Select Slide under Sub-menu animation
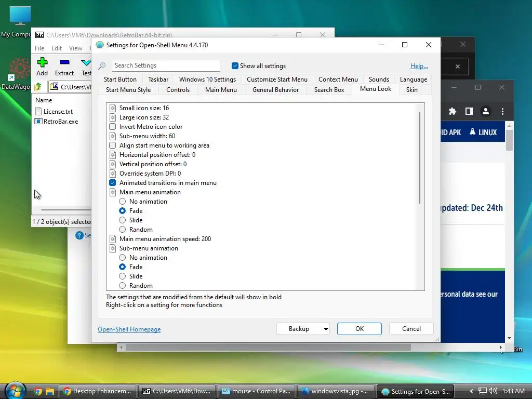Image resolution: width=532 pixels, height=399 pixels. (x=123, y=276)
